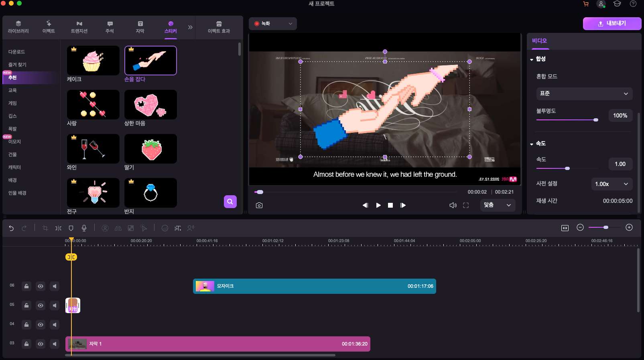Open the user account icon
Image resolution: width=644 pixels, height=360 pixels.
point(601,4)
